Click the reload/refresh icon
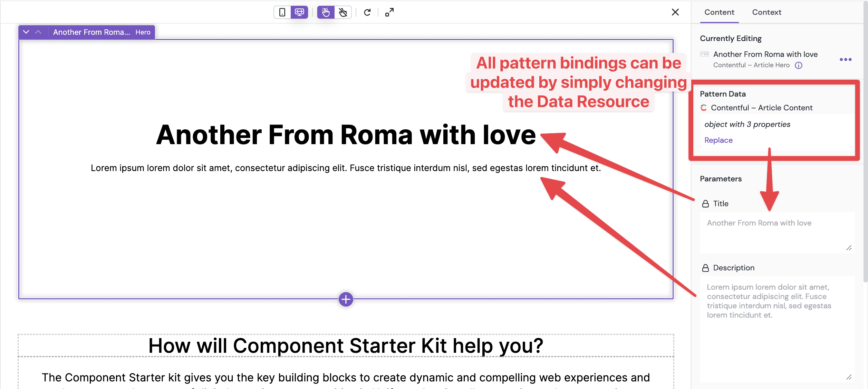Screen dimensions: 868x389 [x=368, y=12]
